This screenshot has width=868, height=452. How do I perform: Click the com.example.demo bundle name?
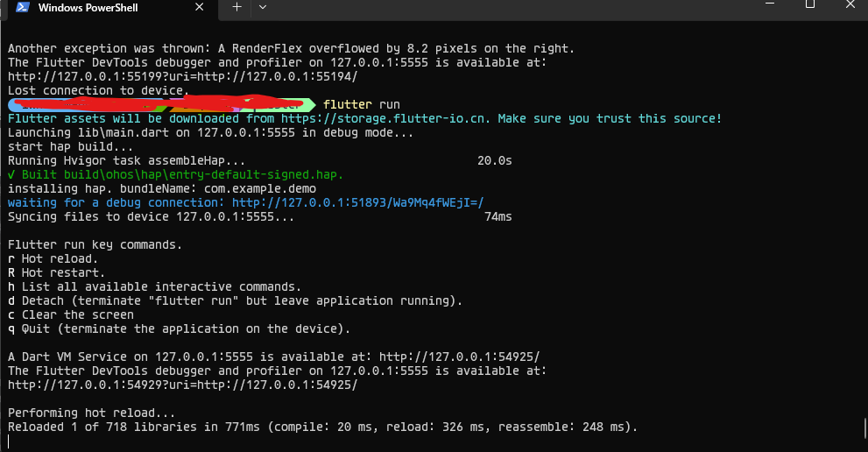point(260,189)
